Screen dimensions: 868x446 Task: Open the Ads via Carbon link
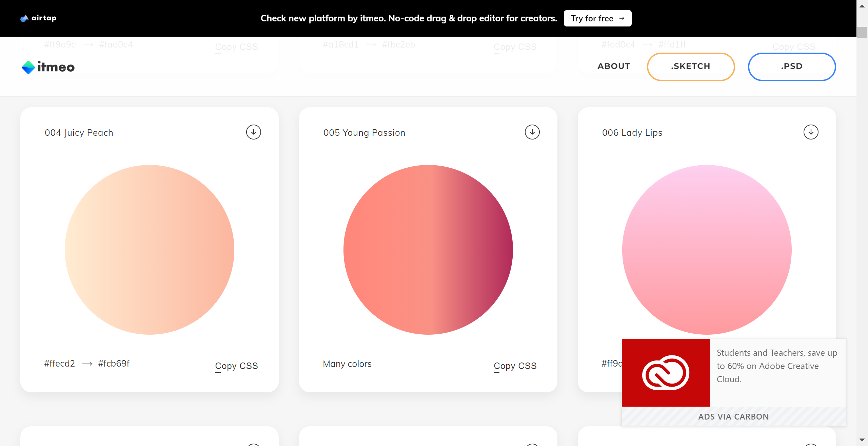coord(734,416)
